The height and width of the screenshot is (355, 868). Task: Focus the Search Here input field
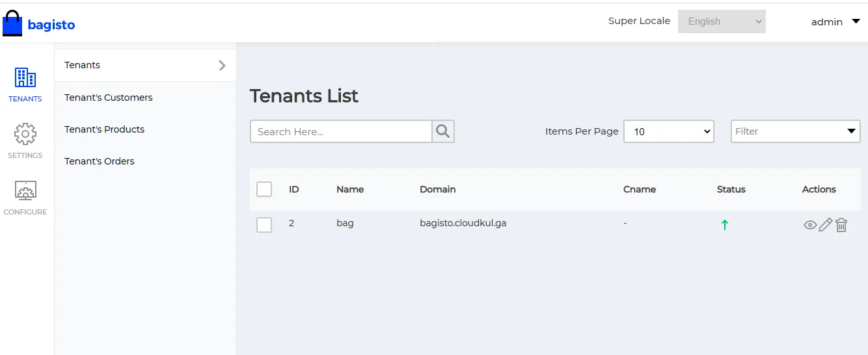pyautogui.click(x=341, y=131)
